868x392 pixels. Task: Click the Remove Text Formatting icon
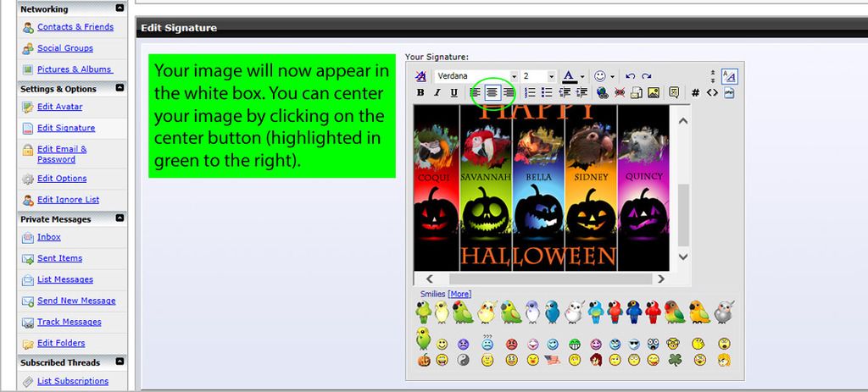(x=421, y=76)
